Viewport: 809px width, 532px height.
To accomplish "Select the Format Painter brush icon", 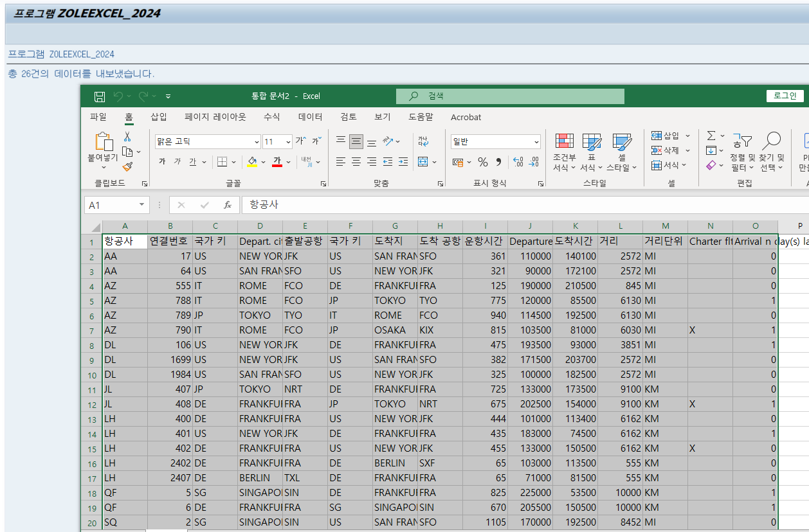I will click(127, 166).
